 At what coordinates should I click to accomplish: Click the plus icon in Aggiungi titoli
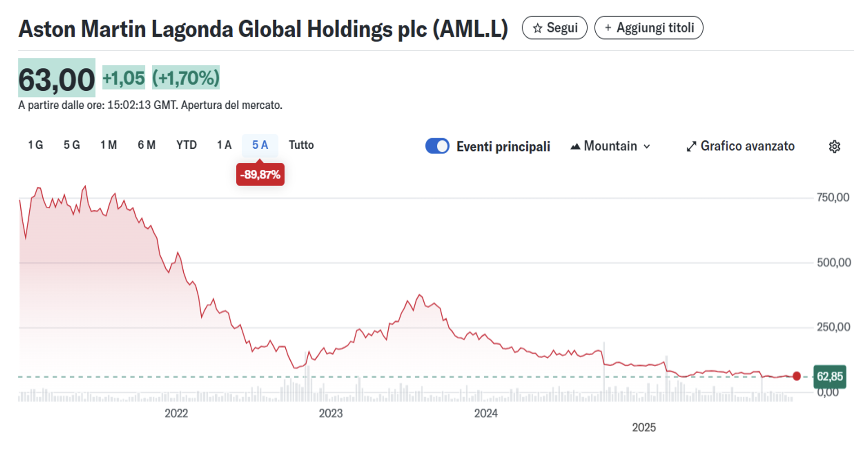coord(608,28)
